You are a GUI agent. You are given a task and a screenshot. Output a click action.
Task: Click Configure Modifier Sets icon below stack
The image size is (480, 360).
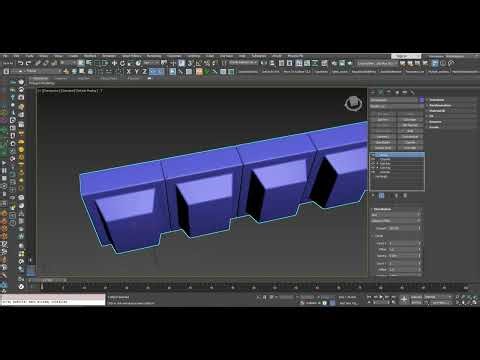(x=405, y=196)
